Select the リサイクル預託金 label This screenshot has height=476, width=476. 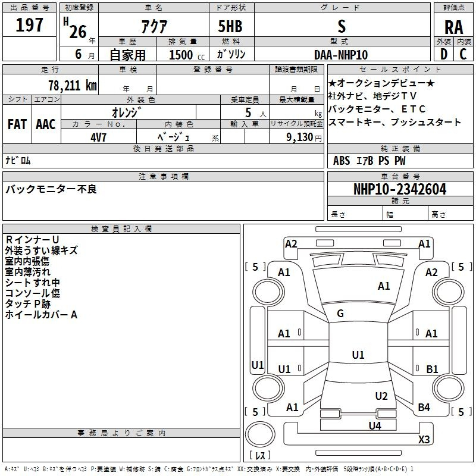point(296,124)
